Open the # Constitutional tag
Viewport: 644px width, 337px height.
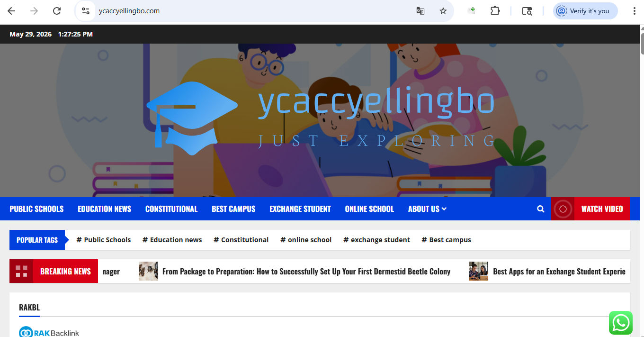pyautogui.click(x=241, y=240)
